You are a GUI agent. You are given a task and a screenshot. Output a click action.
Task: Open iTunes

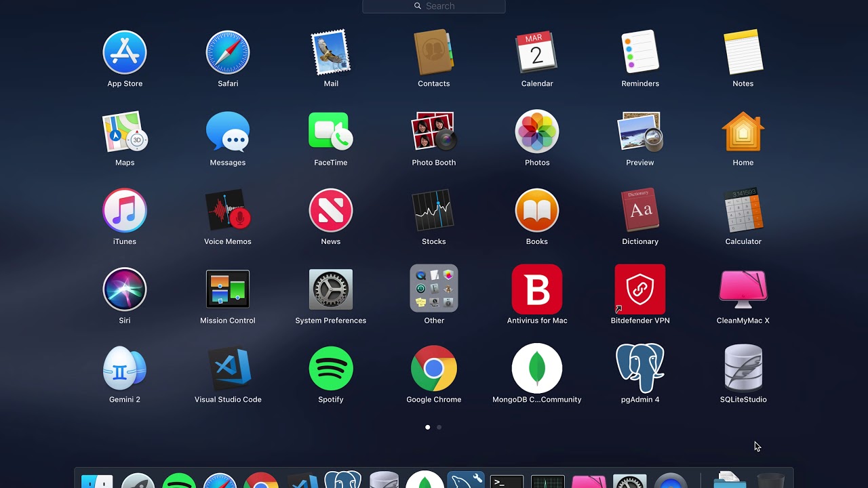pos(125,210)
